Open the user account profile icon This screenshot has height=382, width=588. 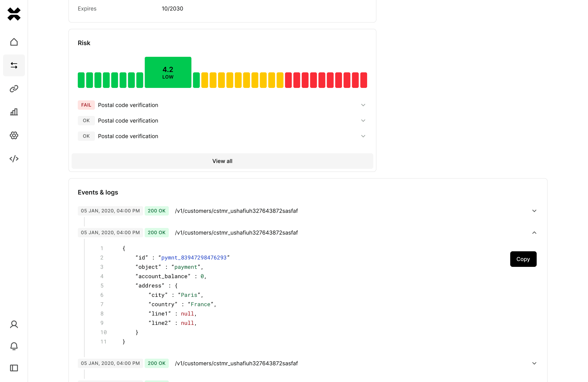(x=14, y=324)
